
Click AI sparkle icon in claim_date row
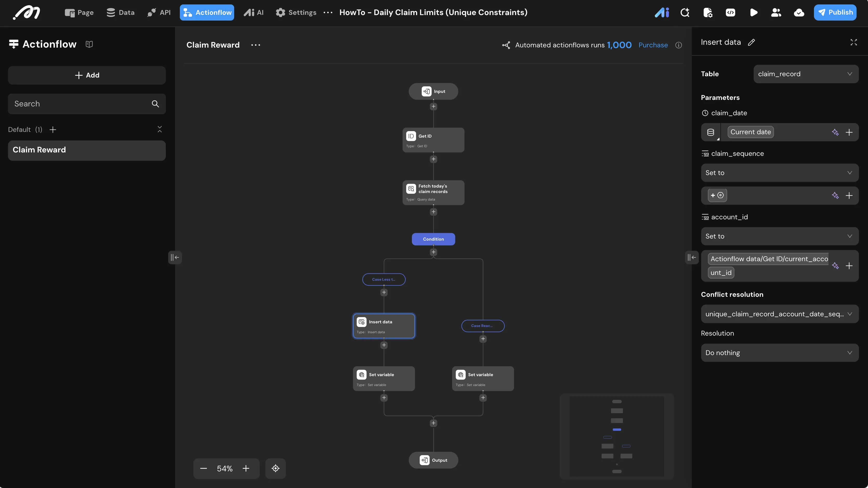[x=835, y=132]
